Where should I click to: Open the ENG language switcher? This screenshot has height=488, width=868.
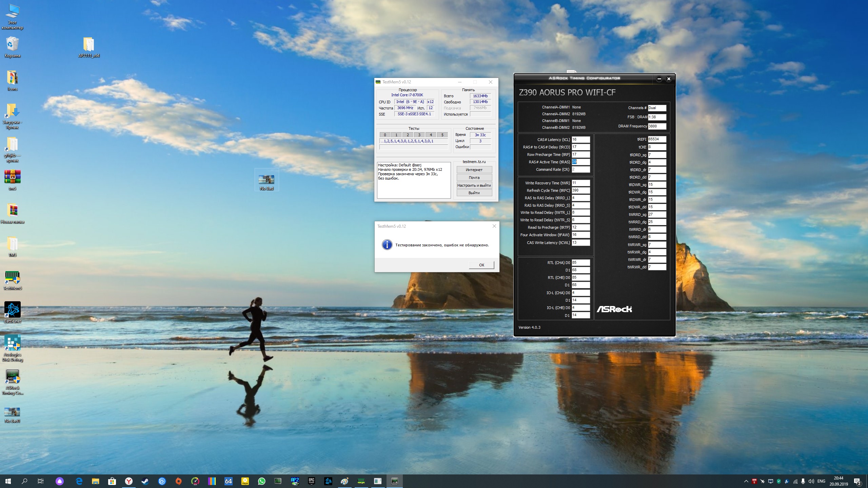tap(821, 481)
